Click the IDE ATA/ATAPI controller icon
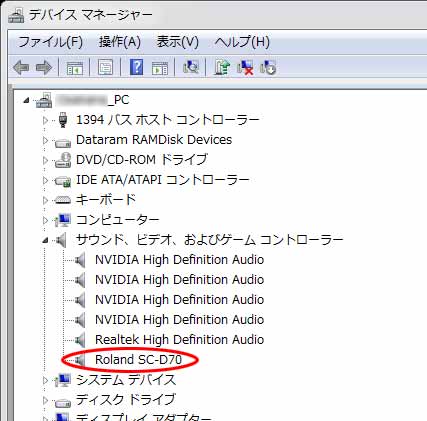 pyautogui.click(x=63, y=181)
